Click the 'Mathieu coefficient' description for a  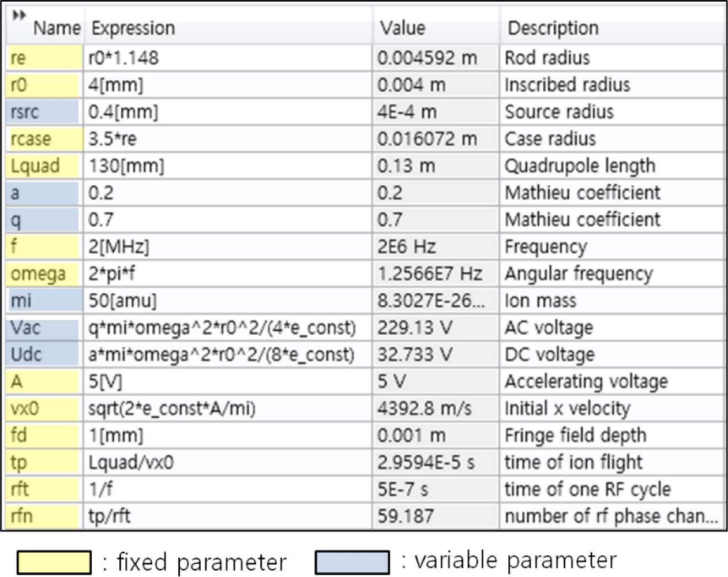583,193
